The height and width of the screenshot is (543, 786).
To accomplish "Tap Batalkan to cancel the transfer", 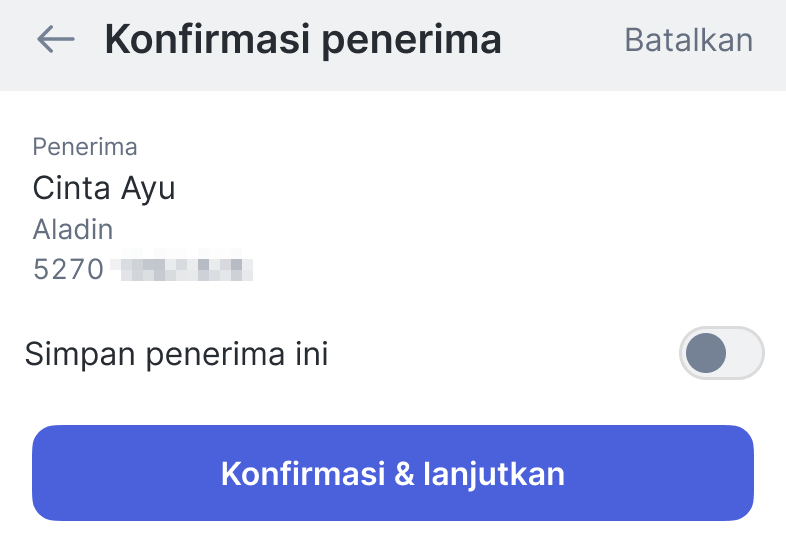I will [x=688, y=40].
